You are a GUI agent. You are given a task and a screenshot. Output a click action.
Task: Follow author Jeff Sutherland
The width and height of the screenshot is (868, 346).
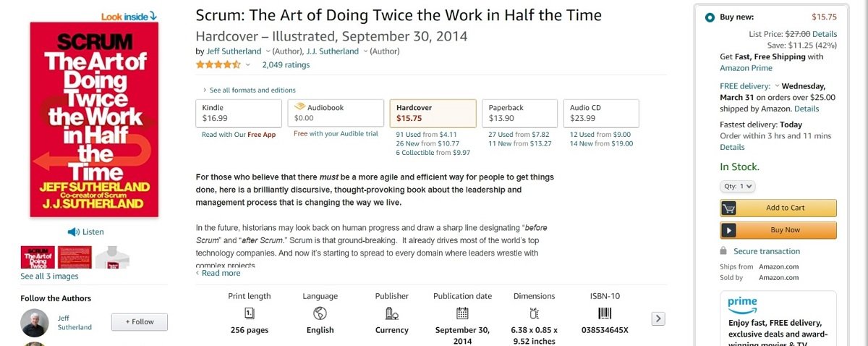(139, 322)
